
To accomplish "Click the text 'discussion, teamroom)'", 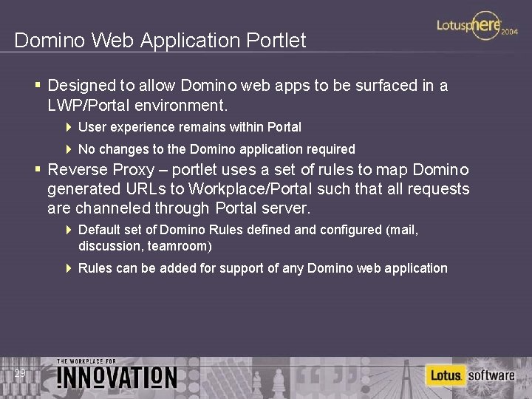I will coord(145,245).
